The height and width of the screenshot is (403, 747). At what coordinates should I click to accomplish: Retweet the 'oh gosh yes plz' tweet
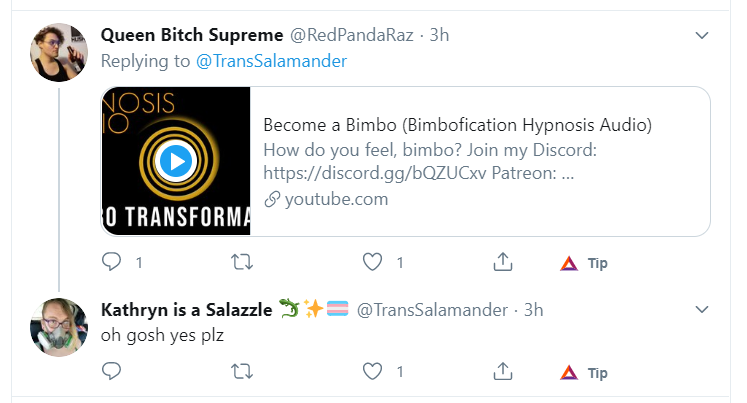pos(242,371)
